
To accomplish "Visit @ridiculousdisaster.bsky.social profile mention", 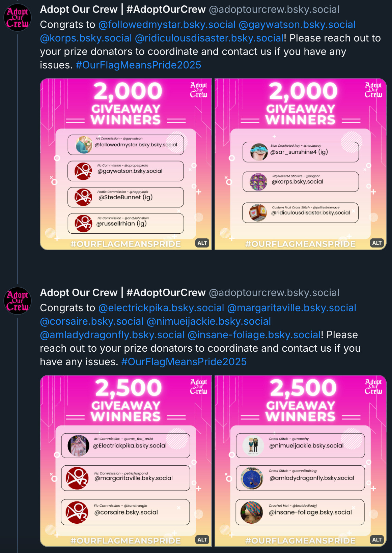I will tap(209, 38).
